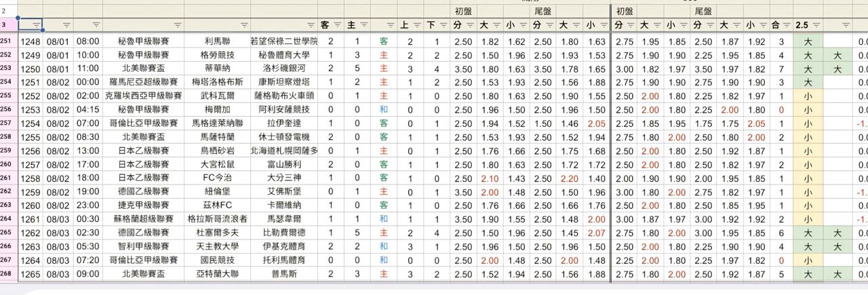Screen dimensions: 868x295
Task: Open the filter for the 主 column
Action: [364, 25]
